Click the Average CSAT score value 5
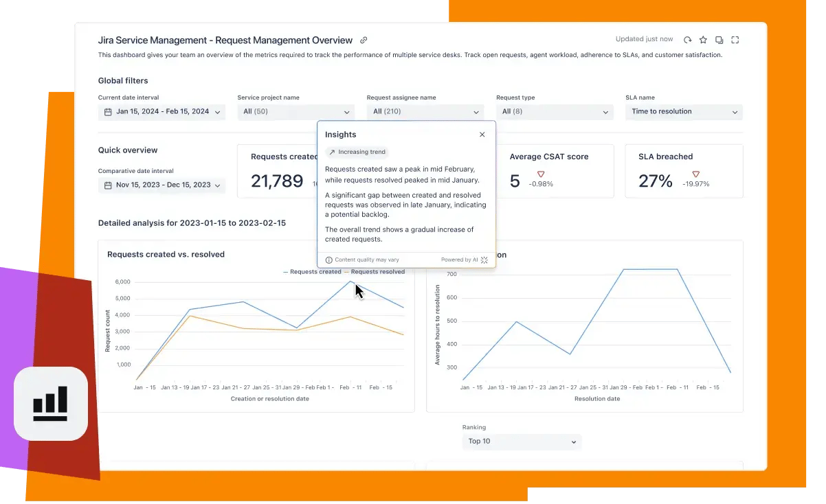Image resolution: width=826 pixels, height=504 pixels. coord(515,181)
